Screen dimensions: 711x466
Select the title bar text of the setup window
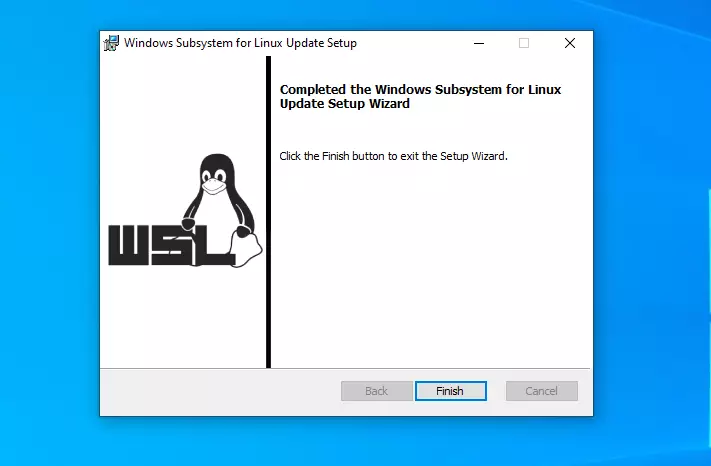(240, 43)
